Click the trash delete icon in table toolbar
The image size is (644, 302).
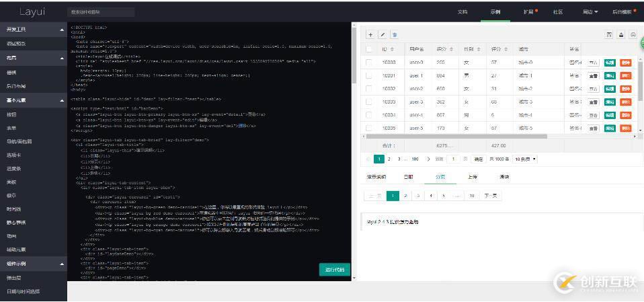point(395,35)
